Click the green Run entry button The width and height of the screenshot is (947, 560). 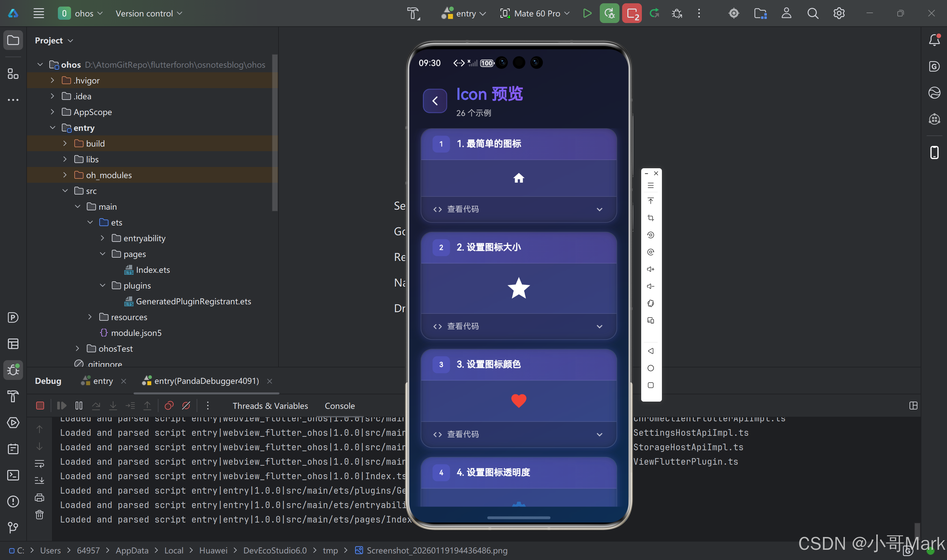tap(587, 13)
